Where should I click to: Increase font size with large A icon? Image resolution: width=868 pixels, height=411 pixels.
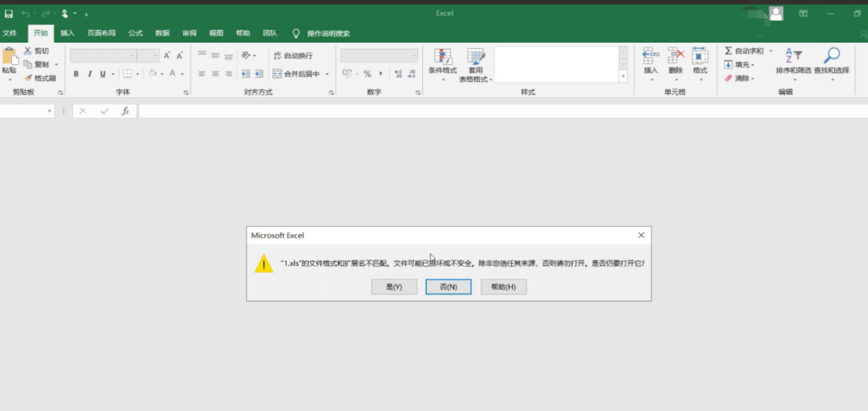166,56
